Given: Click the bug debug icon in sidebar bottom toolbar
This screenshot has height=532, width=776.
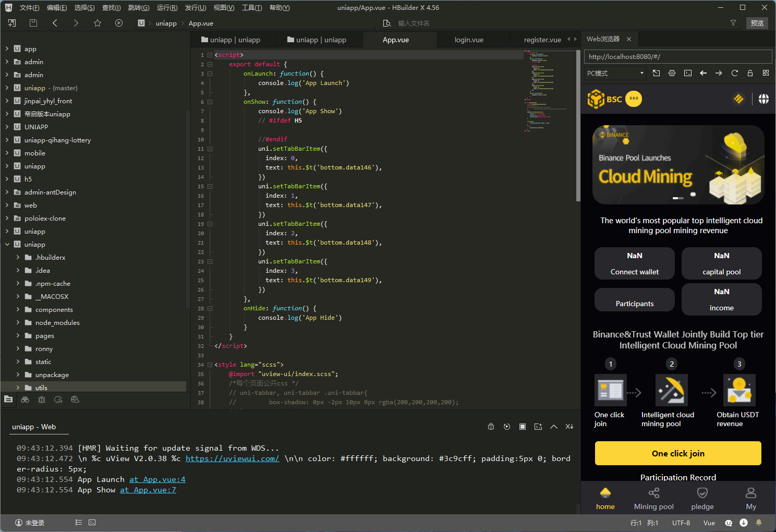Looking at the screenshot, I should pyautogui.click(x=42, y=400).
